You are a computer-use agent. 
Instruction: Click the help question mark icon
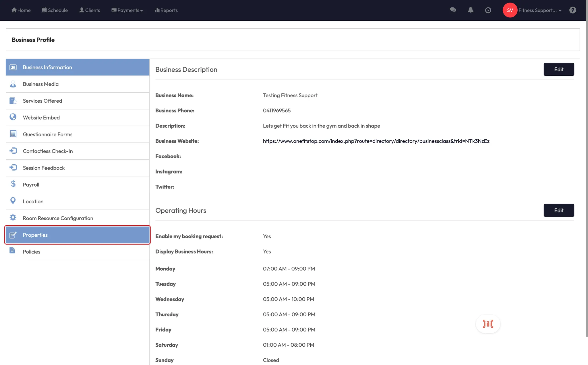click(572, 10)
